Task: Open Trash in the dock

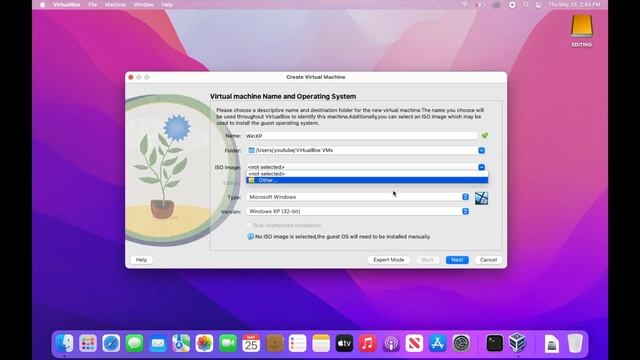Action: pos(575,343)
